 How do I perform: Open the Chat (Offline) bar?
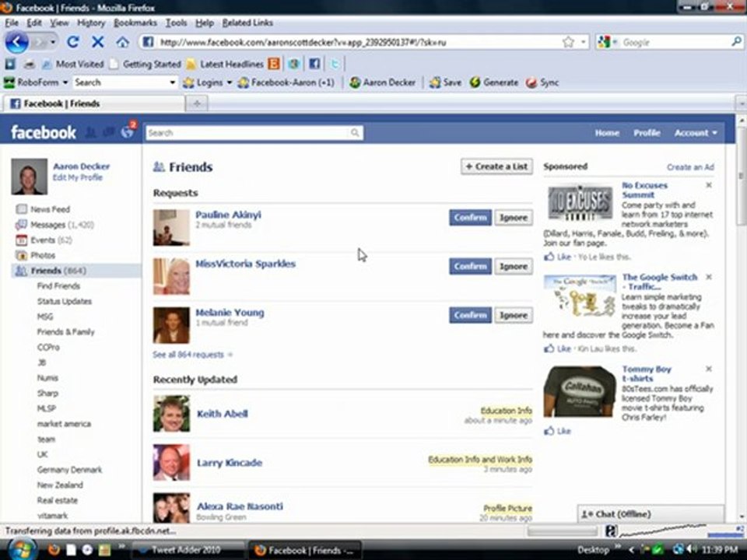651,514
